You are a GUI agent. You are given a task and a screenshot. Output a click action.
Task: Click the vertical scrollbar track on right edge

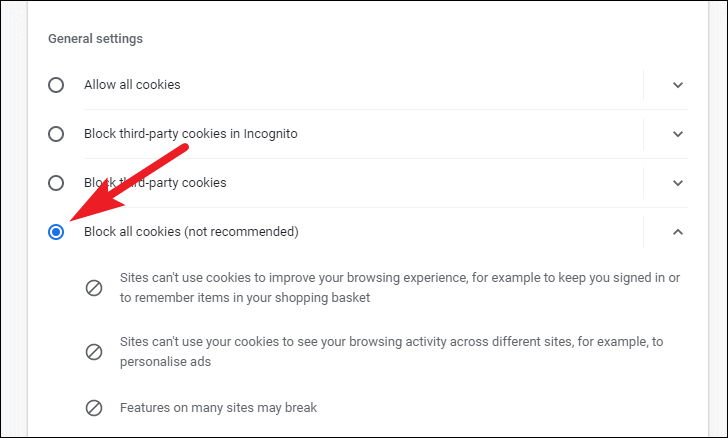[x=718, y=219]
